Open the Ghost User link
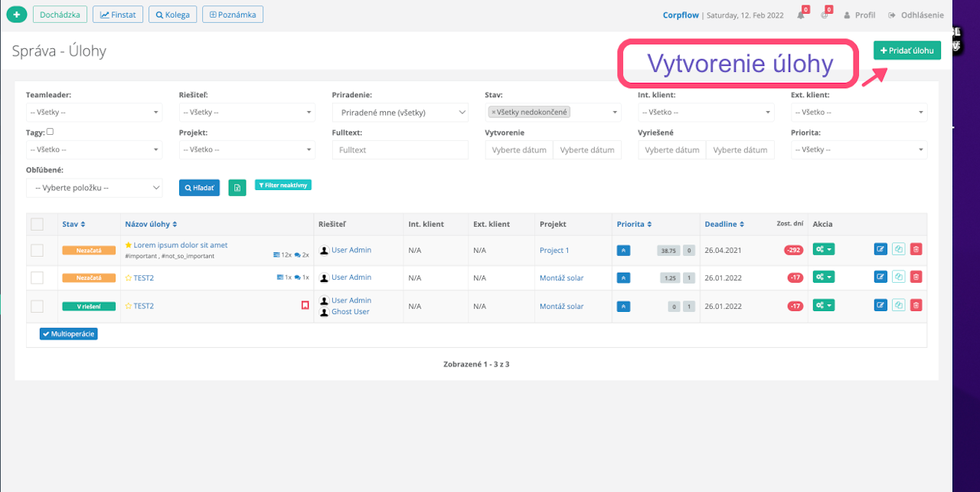 350,312
